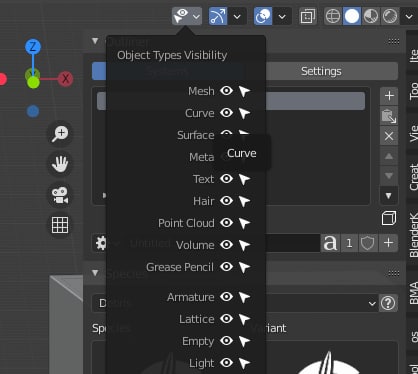Click the Z axis gizmo handle

[x=33, y=47]
